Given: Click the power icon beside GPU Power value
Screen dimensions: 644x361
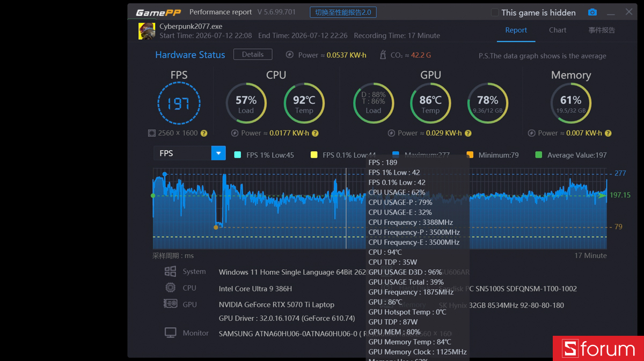Looking at the screenshot, I should 391,133.
